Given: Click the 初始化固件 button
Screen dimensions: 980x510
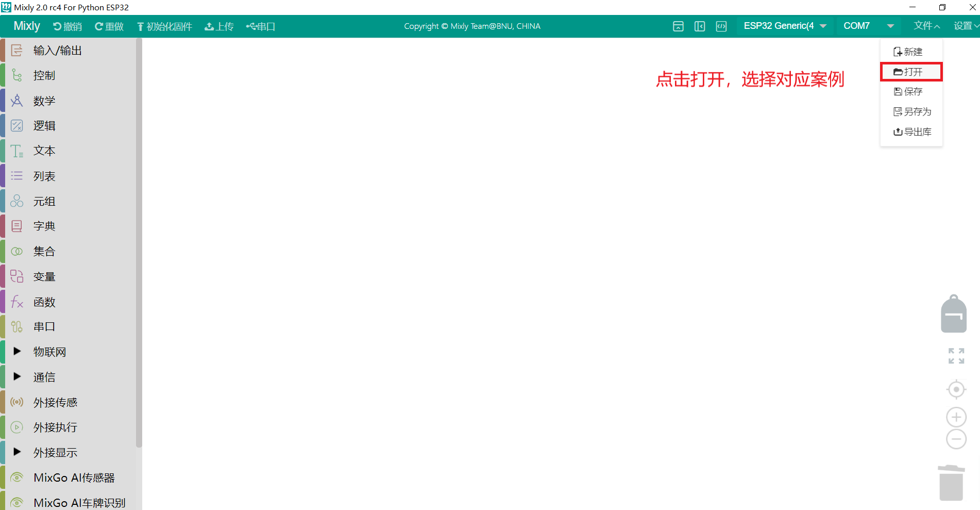Looking at the screenshot, I should [x=164, y=26].
